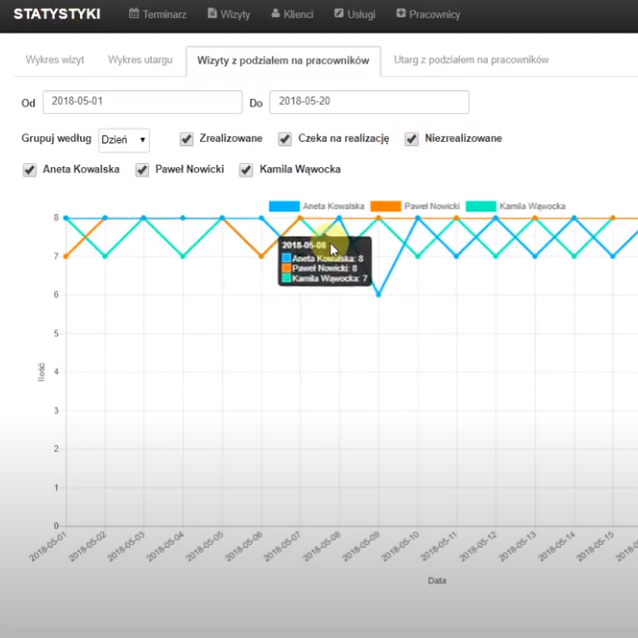Click the calendar icon beside Terminarz

134,14
